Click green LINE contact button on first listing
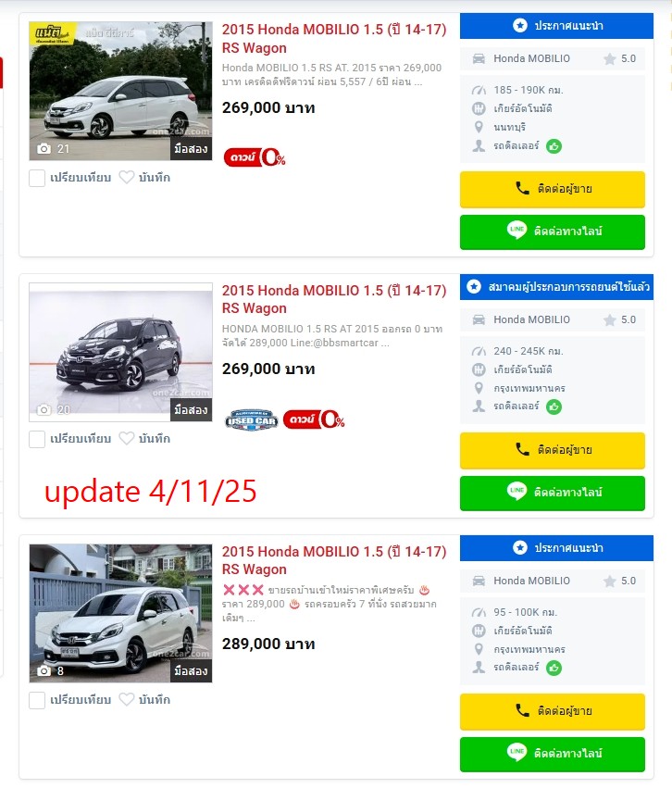 point(553,231)
